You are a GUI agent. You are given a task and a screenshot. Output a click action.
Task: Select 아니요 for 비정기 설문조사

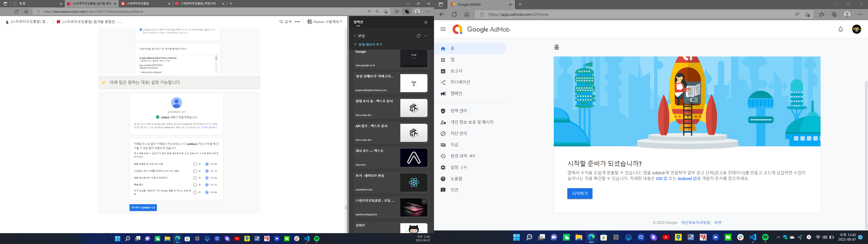(x=207, y=178)
